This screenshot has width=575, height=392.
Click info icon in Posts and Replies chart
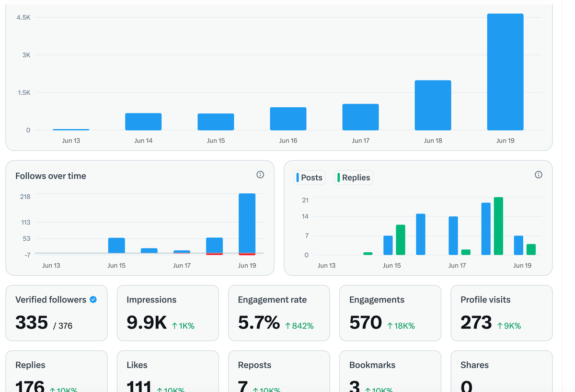539,175
